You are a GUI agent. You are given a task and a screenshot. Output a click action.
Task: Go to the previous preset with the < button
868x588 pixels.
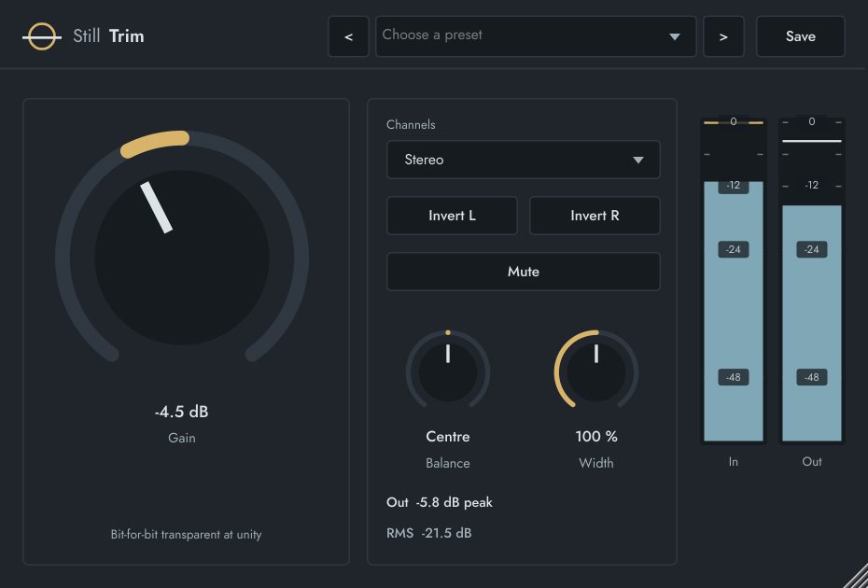point(348,36)
